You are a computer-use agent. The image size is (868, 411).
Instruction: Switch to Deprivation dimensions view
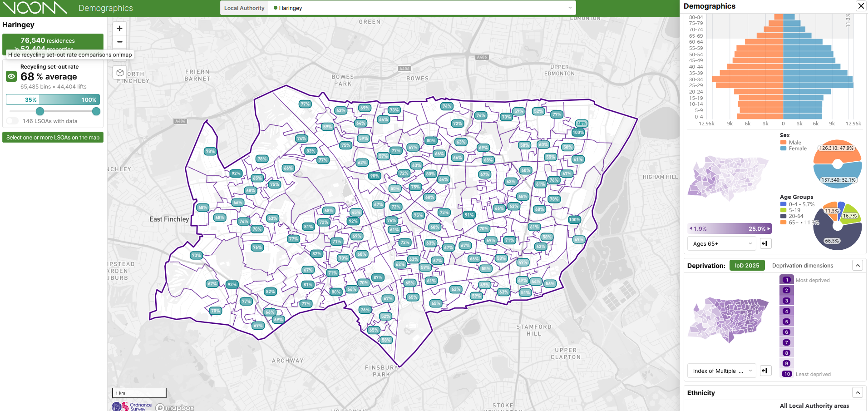click(803, 265)
